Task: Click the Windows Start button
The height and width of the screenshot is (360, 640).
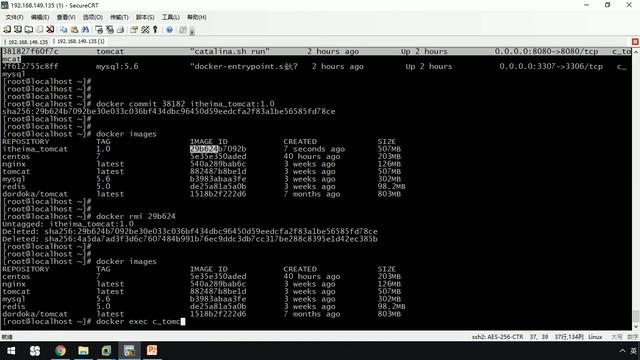Action: [11, 351]
